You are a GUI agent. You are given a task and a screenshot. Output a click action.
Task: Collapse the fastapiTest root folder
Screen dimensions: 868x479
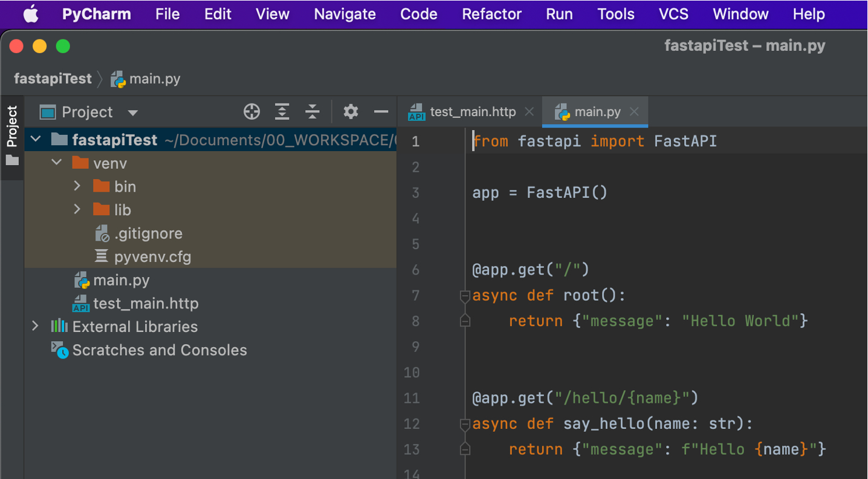pyautogui.click(x=36, y=140)
